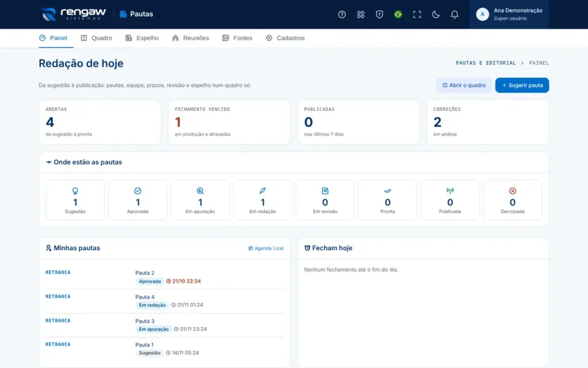Click the Sugestão badge on Pauta 1
Image resolution: width=588 pixels, height=368 pixels.
(x=150, y=353)
